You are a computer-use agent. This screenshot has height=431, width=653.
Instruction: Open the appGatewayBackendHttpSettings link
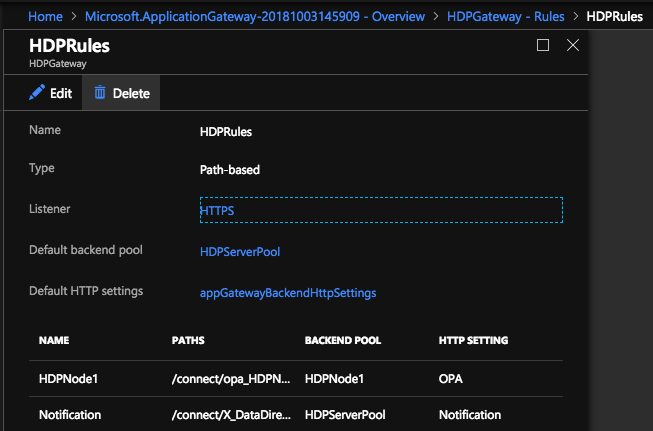(x=288, y=293)
